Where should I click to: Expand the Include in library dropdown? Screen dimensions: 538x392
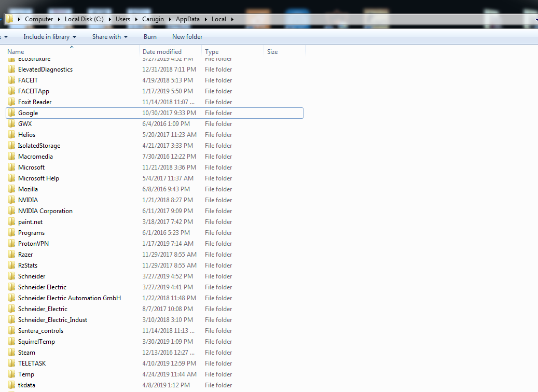pyautogui.click(x=50, y=37)
